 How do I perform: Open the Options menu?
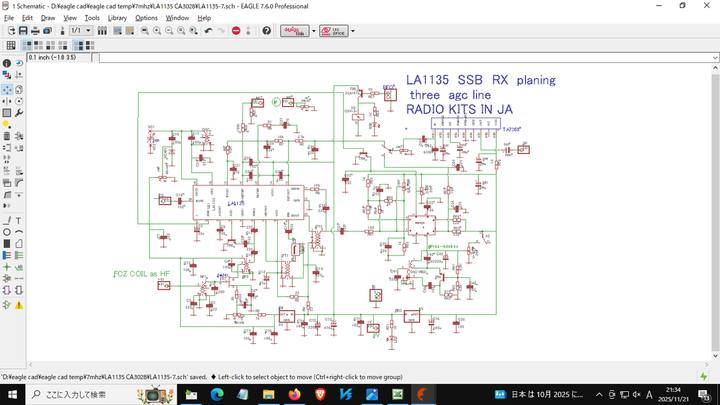point(146,18)
